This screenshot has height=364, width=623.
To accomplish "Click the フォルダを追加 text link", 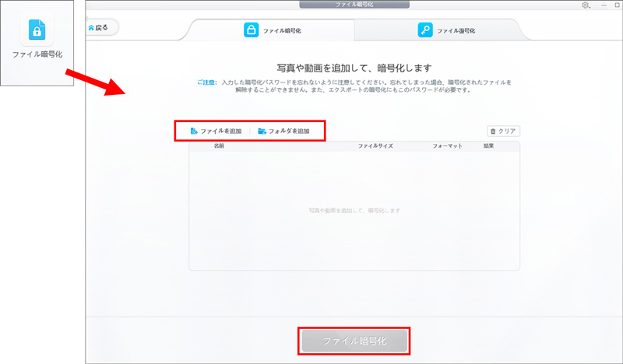I will 289,131.
